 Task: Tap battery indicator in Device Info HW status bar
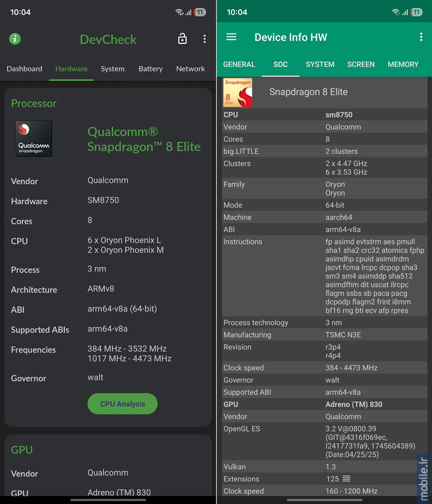[x=416, y=12]
